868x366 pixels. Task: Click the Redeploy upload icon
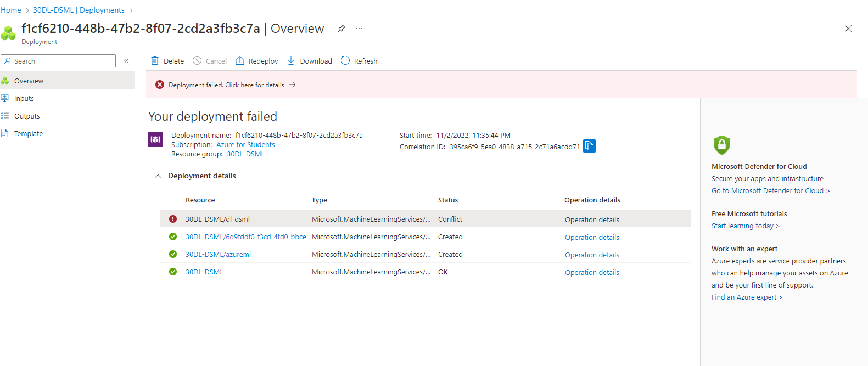[240, 60]
